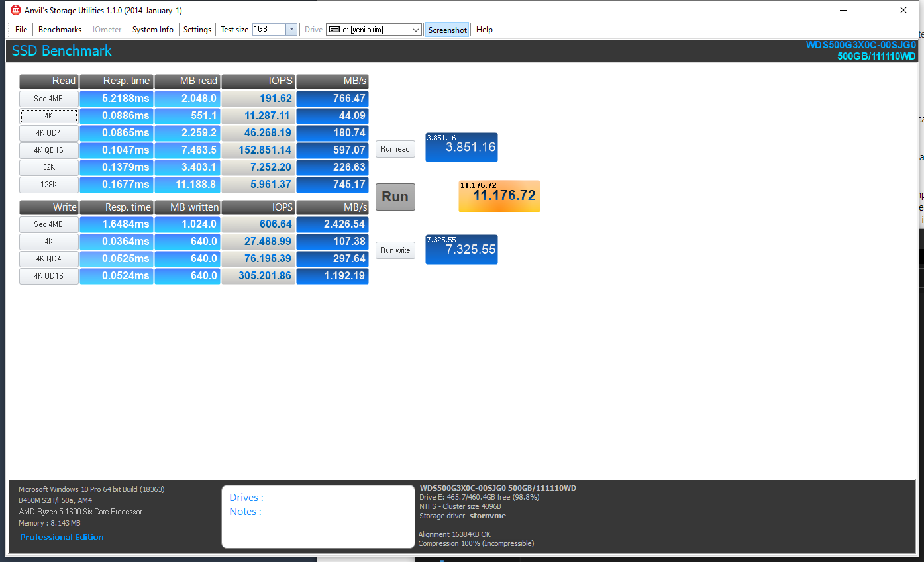Click the Anvil's Storage Utilities app icon

pos(16,10)
